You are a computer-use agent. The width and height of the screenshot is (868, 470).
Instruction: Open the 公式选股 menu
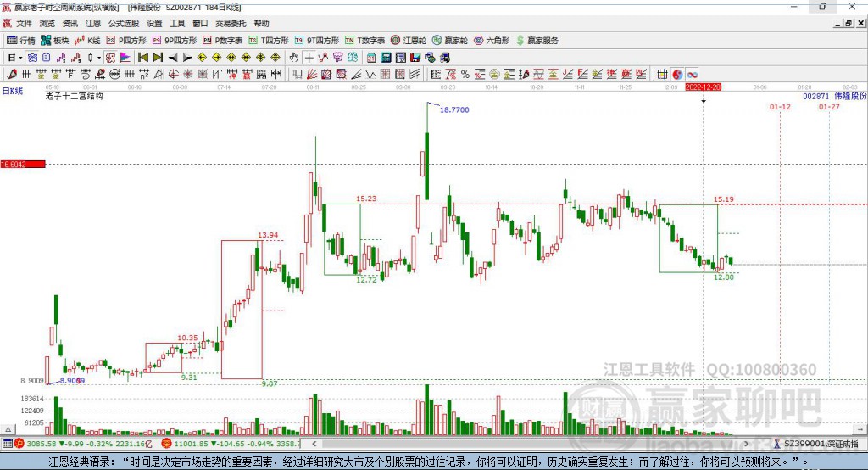click(x=124, y=23)
